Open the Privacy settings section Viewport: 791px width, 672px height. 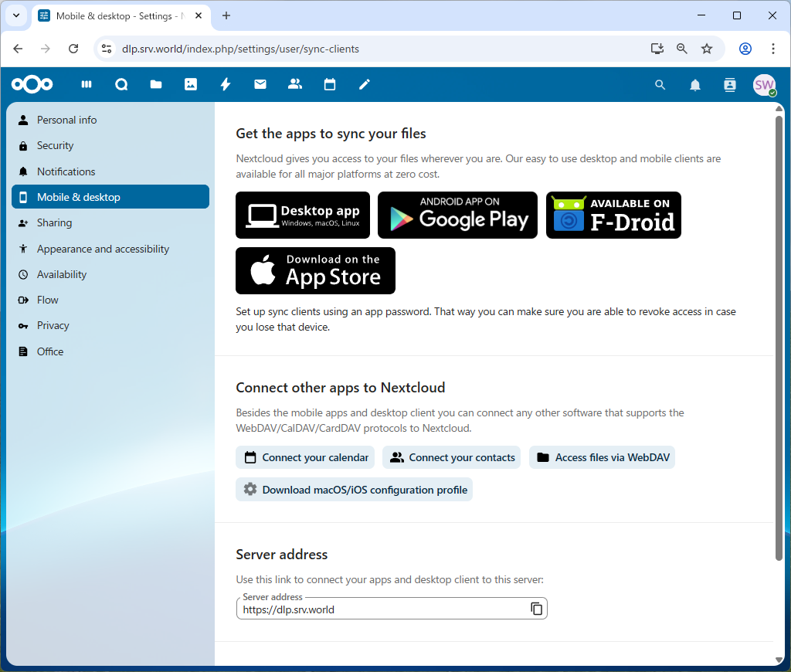53,326
